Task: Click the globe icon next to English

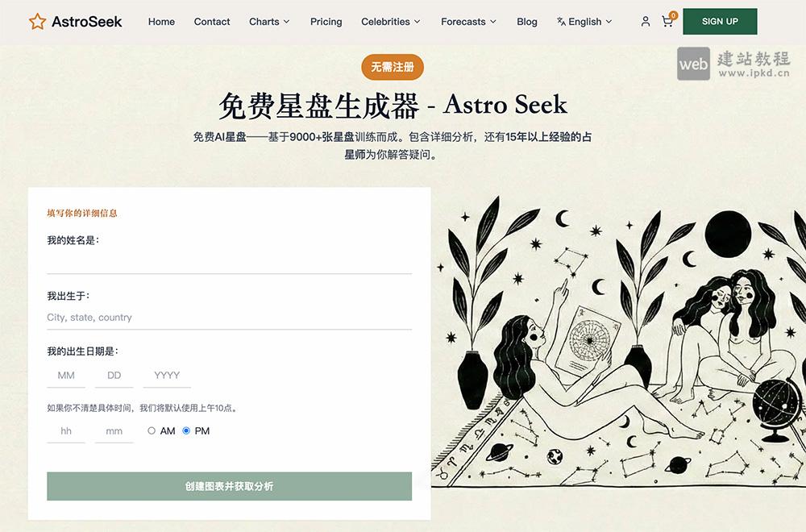Action: coord(560,22)
